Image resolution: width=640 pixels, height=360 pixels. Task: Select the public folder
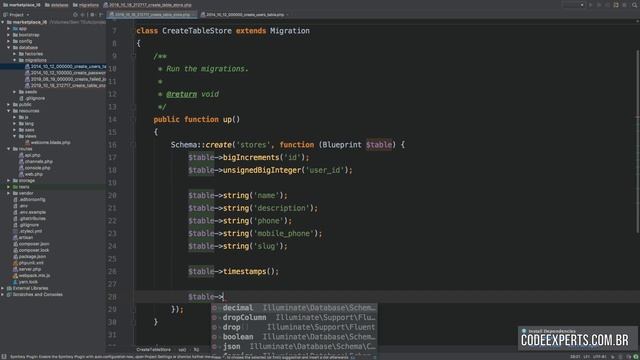click(22, 104)
